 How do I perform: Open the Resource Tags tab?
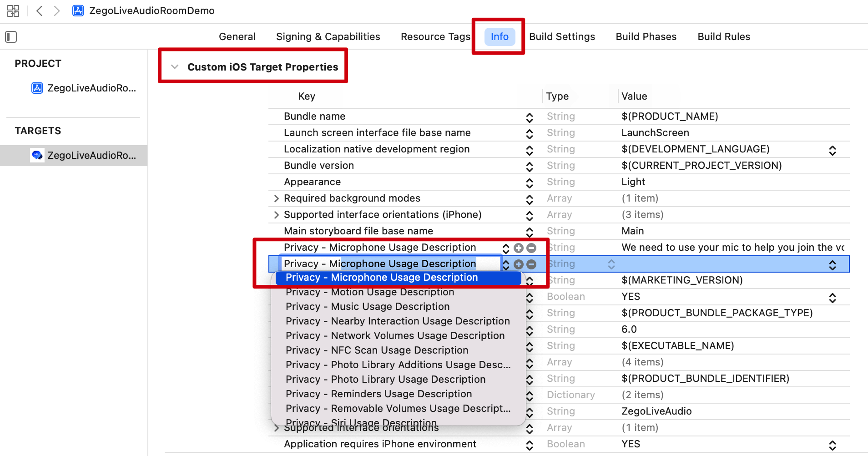pyautogui.click(x=435, y=36)
